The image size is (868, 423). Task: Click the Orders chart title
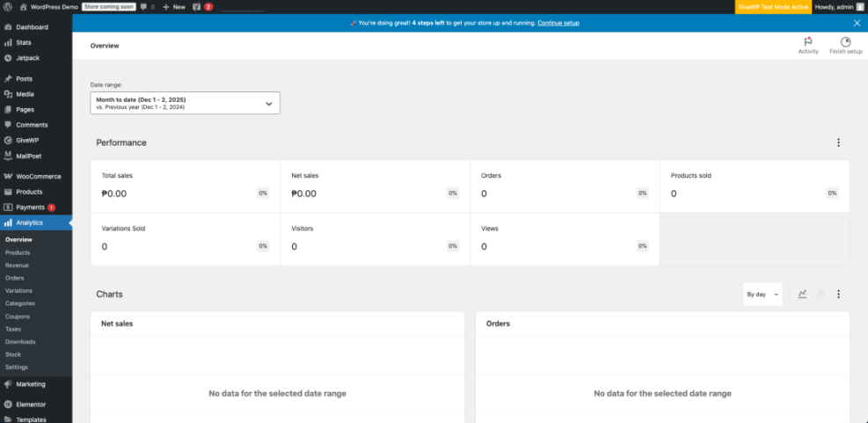tap(498, 324)
